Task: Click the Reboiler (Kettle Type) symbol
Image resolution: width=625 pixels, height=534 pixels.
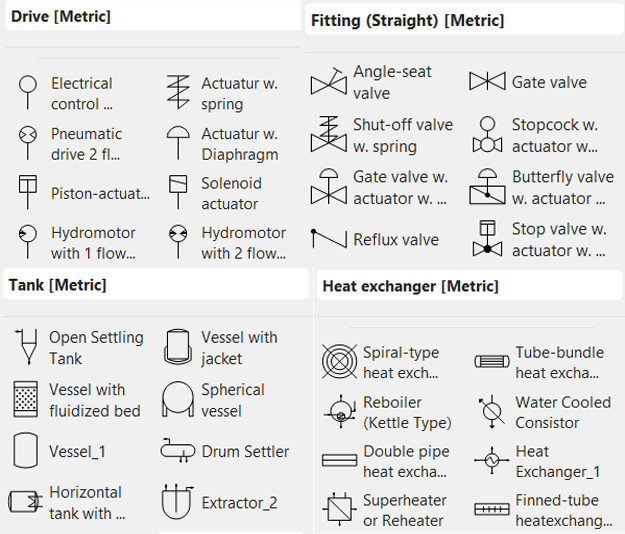Action: pos(339,411)
